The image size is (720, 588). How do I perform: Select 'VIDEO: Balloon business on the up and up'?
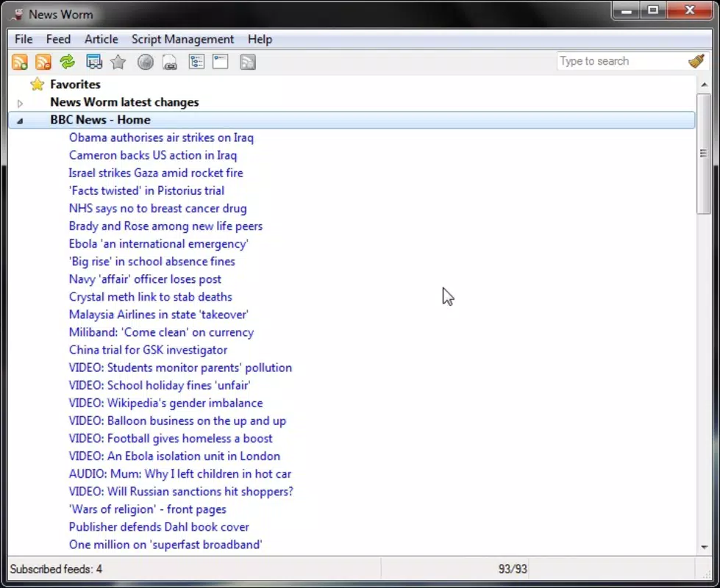pos(177,421)
